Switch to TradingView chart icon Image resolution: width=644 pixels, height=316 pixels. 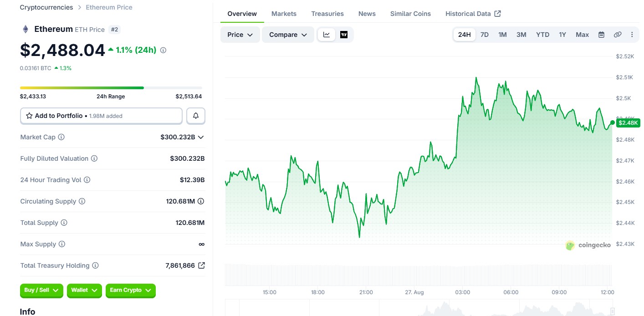tap(344, 35)
